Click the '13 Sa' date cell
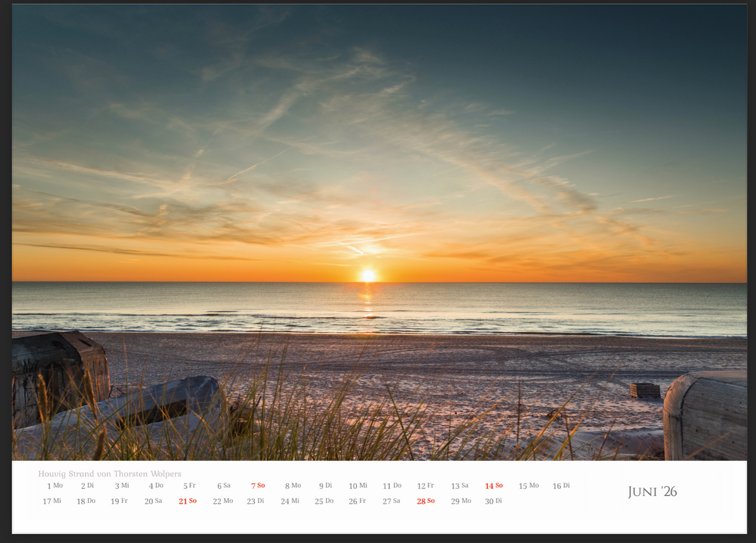The width and height of the screenshot is (756, 543). 459,486
